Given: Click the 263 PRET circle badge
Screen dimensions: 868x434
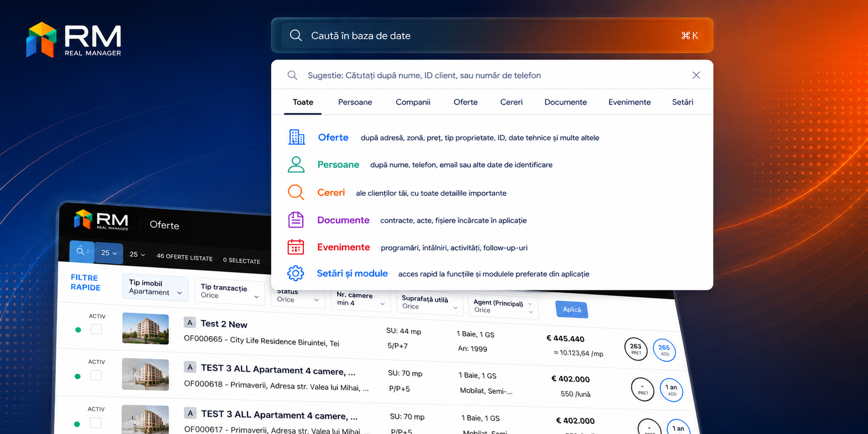Looking at the screenshot, I should pyautogui.click(x=636, y=349).
